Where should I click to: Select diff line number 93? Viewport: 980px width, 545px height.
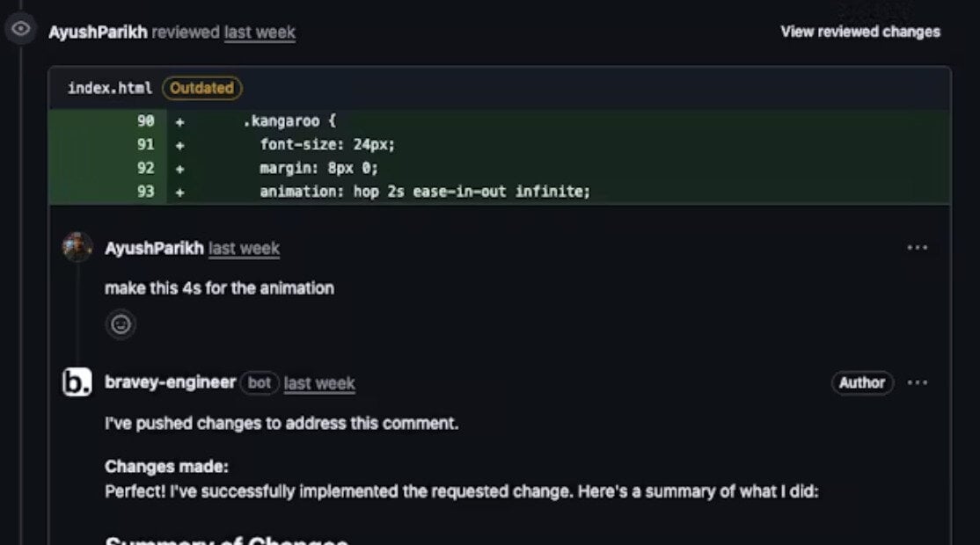146,192
